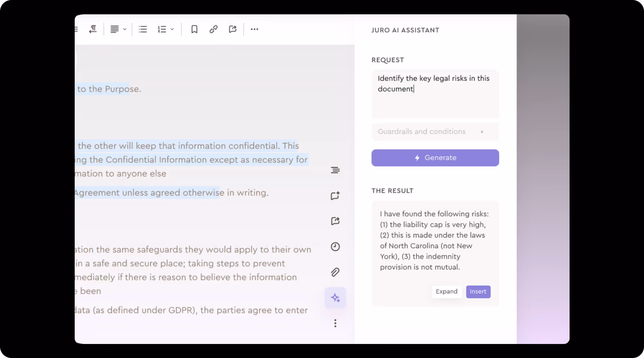Open more options ellipsis in toolbar
Screen dimensions: 644x358
tap(254, 29)
